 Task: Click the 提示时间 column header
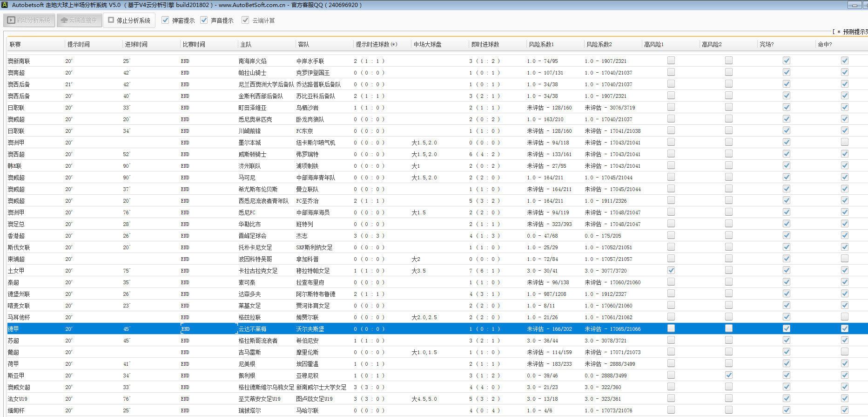point(78,44)
